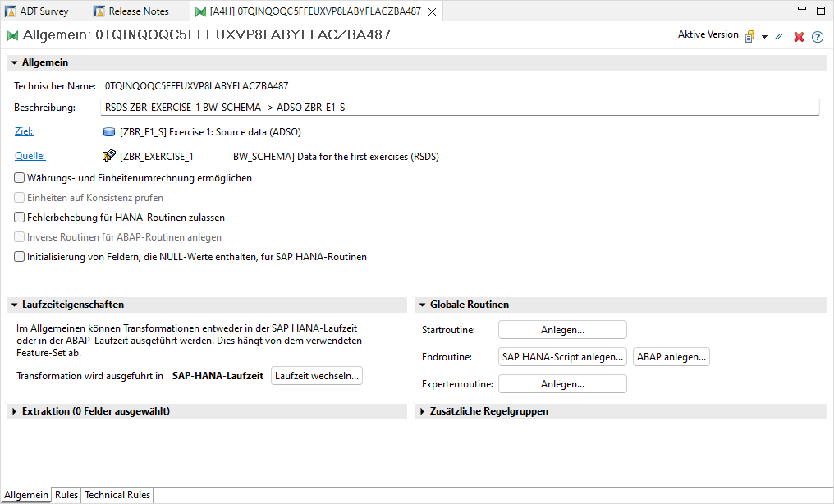Screen dimensions: 834x504
Task: Switch to the Rules tab
Action: tap(66, 495)
